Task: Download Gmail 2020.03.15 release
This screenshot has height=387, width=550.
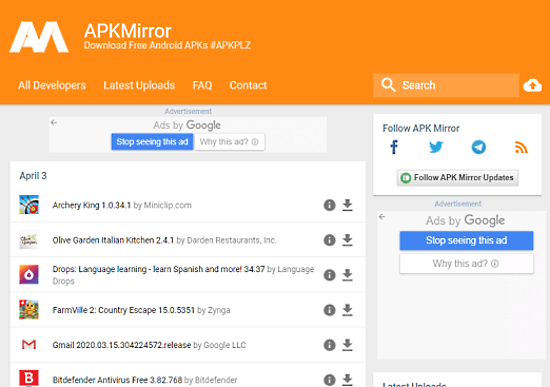Action: point(347,345)
